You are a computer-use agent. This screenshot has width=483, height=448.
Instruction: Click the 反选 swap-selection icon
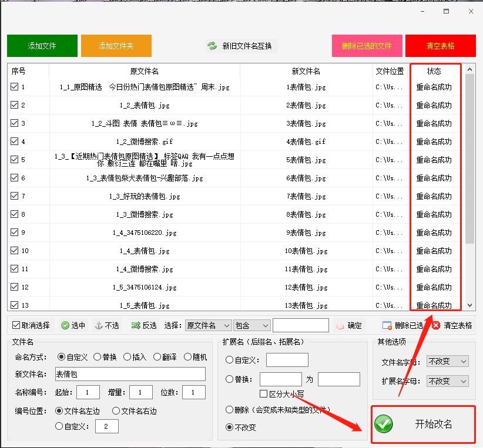pyautogui.click(x=134, y=325)
